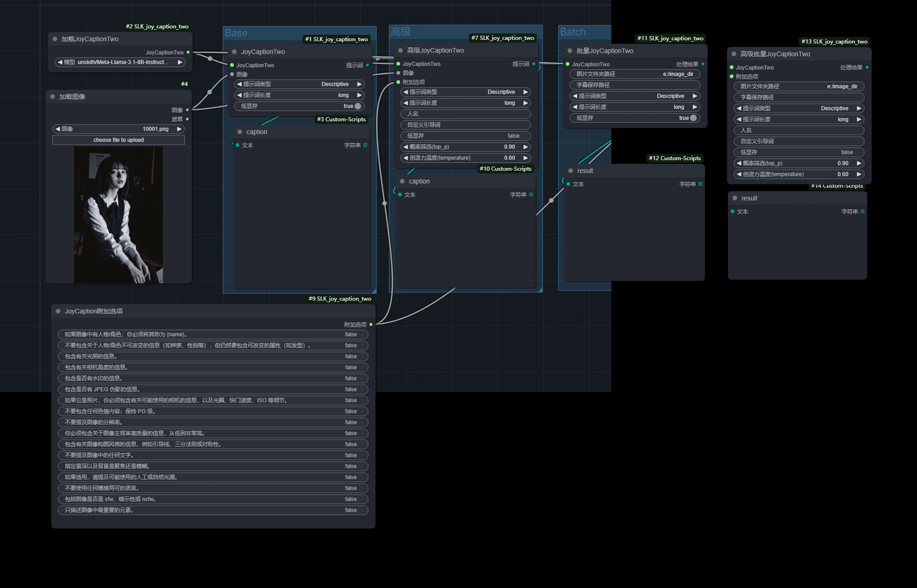Open 提示词类型 dropdown in 高级批量 node

coord(798,108)
